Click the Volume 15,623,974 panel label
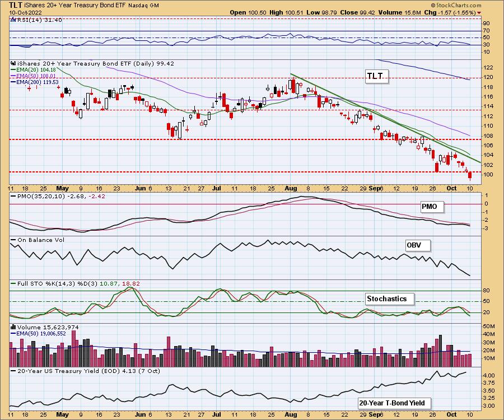Screen dimensions: 504x420 (x=48, y=327)
